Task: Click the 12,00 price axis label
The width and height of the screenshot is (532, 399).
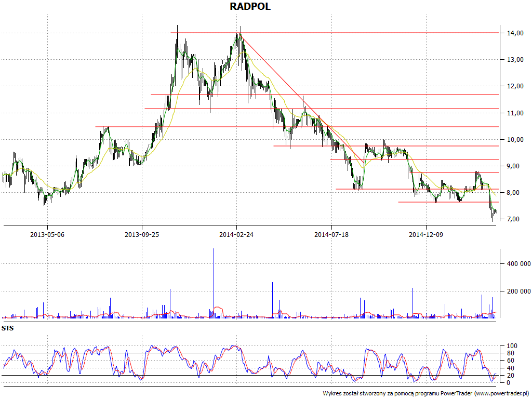Action: [515, 87]
